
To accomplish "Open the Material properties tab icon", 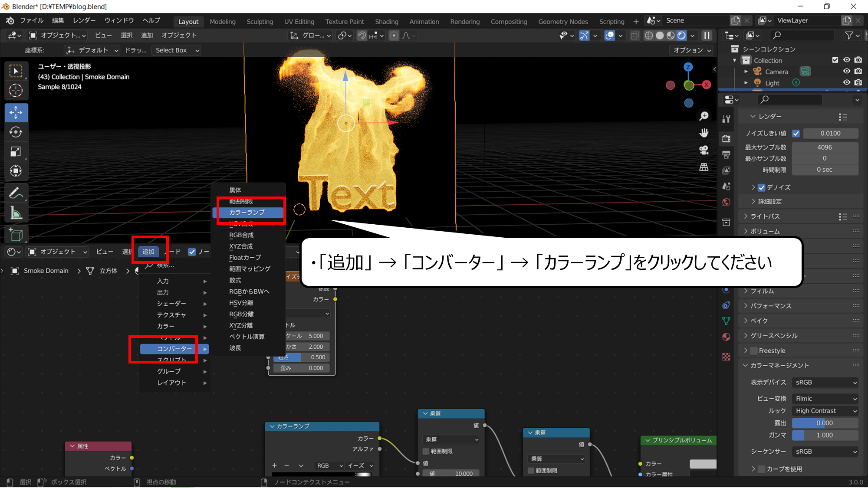I will tap(727, 337).
